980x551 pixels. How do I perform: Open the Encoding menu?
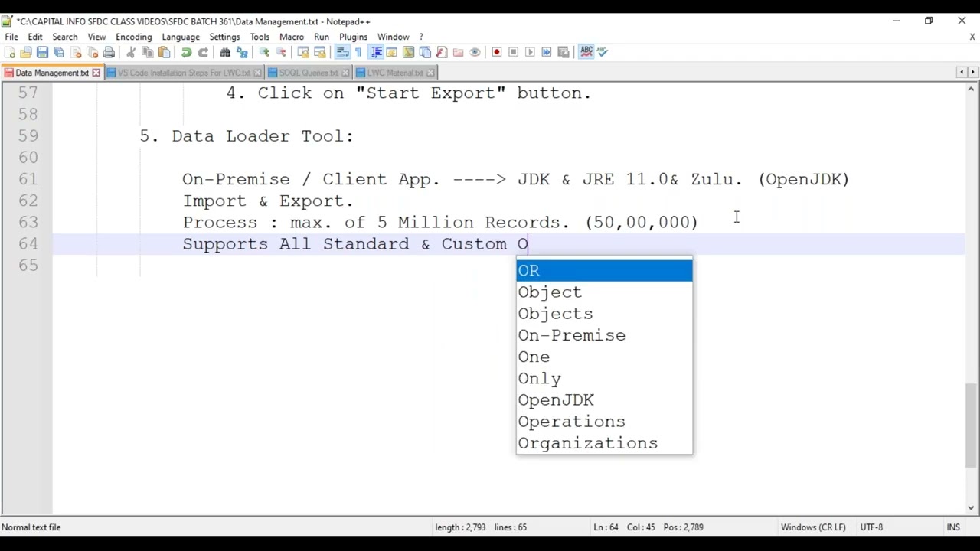[134, 37]
